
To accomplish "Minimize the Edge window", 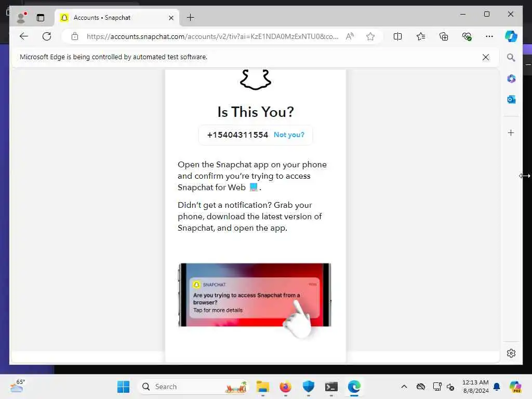I will 463,14.
